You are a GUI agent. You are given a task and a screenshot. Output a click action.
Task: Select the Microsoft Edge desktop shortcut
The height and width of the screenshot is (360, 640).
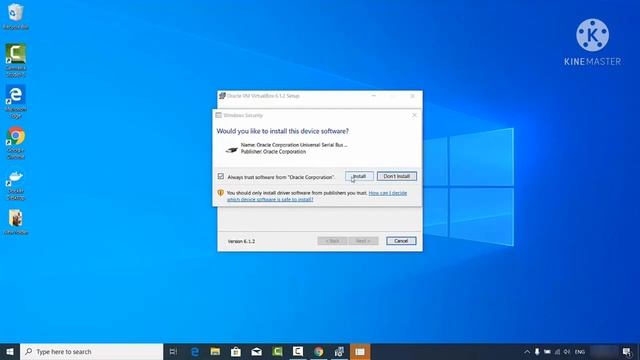point(16,102)
